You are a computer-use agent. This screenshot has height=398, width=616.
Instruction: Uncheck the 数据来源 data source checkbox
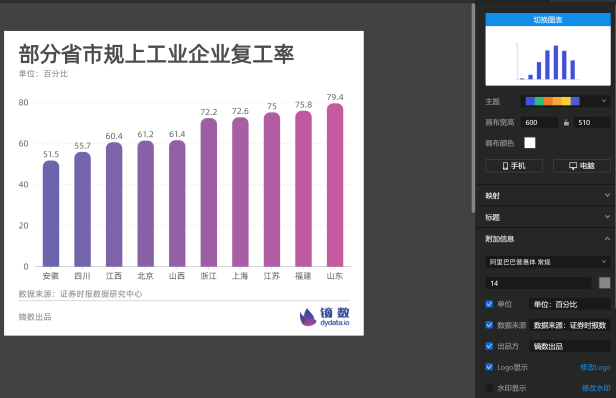tap(489, 325)
